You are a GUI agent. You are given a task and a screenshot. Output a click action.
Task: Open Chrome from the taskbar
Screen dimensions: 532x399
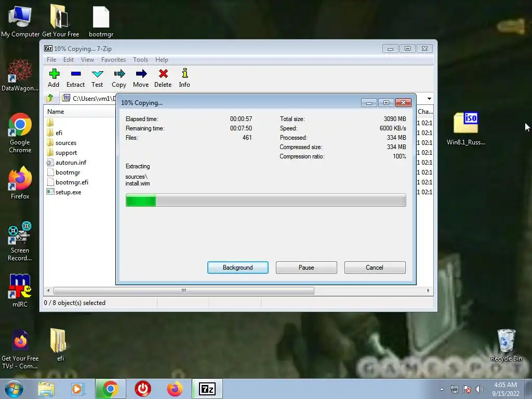click(x=111, y=389)
